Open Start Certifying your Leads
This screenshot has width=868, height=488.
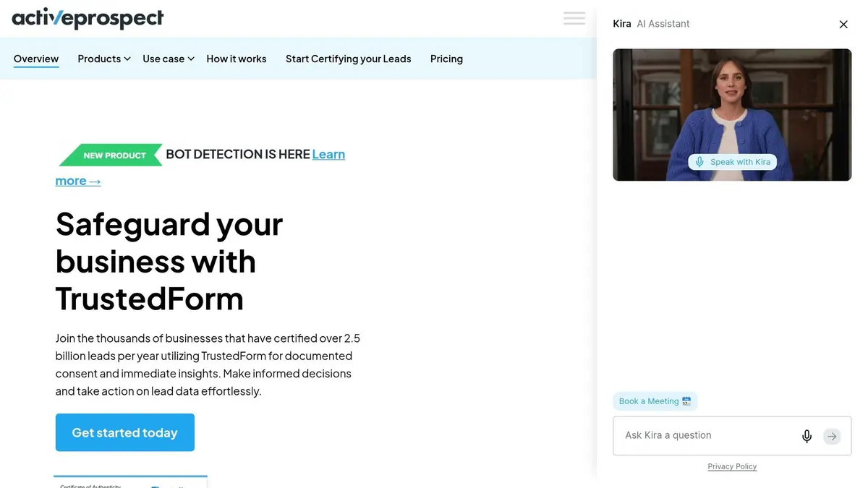click(x=348, y=59)
